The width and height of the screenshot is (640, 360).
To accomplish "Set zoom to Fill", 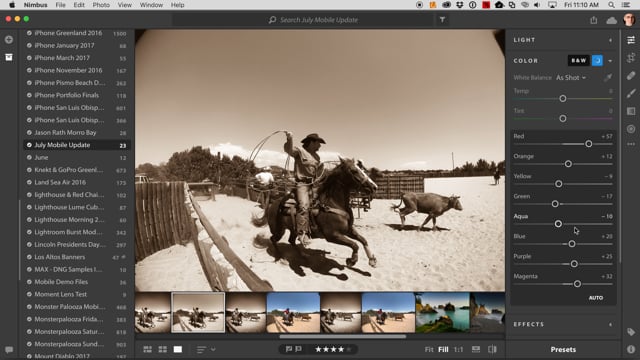I will point(443,349).
